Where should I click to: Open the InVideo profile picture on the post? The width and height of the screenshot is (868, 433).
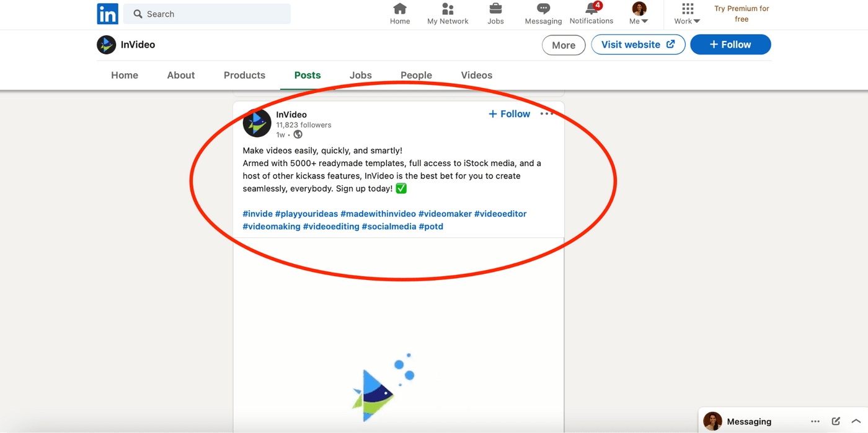tap(257, 123)
